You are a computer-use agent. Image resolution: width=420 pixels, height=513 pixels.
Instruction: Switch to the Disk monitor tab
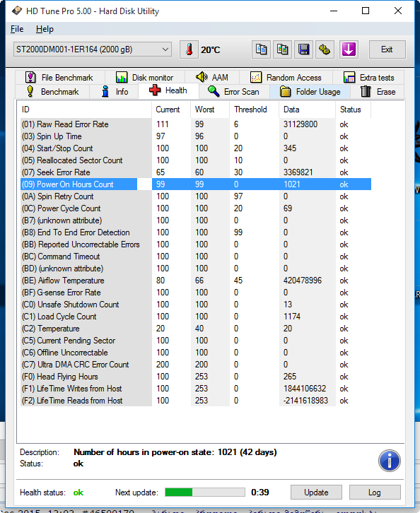[x=145, y=78]
